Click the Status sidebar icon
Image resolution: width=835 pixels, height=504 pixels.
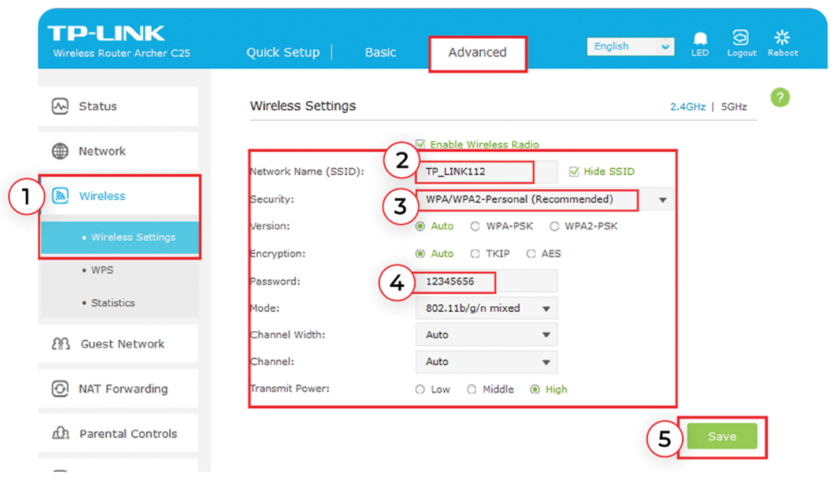tap(60, 106)
